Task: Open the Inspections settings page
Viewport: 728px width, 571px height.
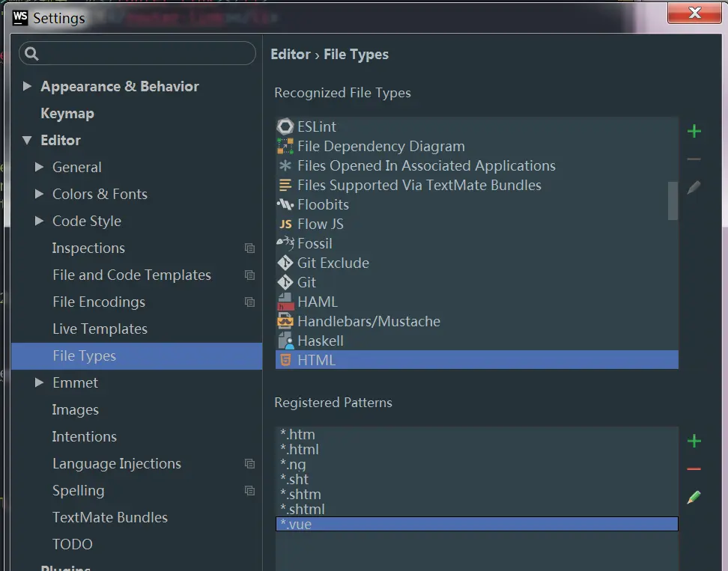Action: [x=88, y=248]
